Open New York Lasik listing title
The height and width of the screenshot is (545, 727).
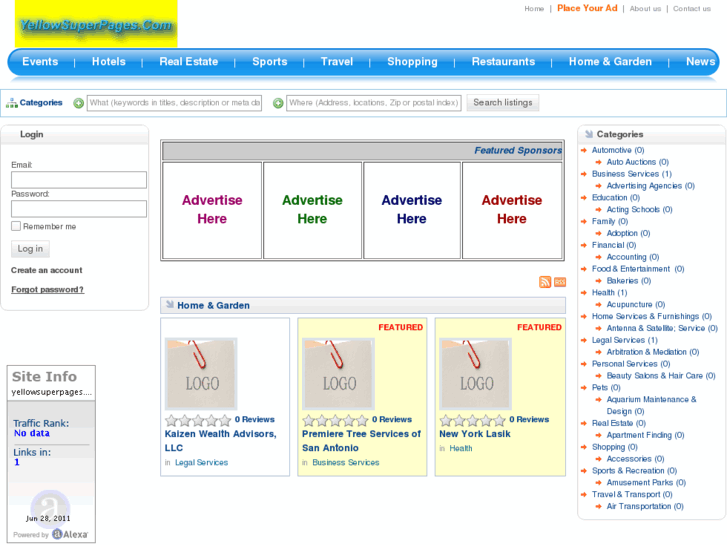tap(475, 434)
